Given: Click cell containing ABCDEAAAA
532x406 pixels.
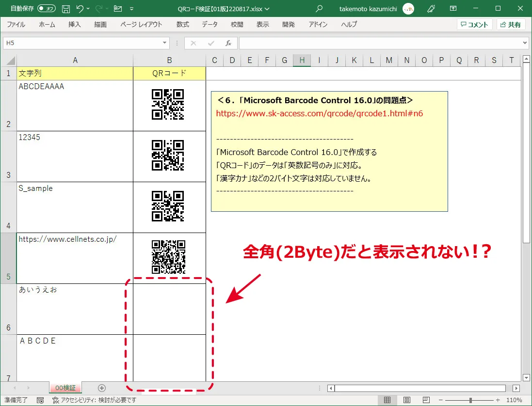Looking at the screenshot, I should [75, 106].
